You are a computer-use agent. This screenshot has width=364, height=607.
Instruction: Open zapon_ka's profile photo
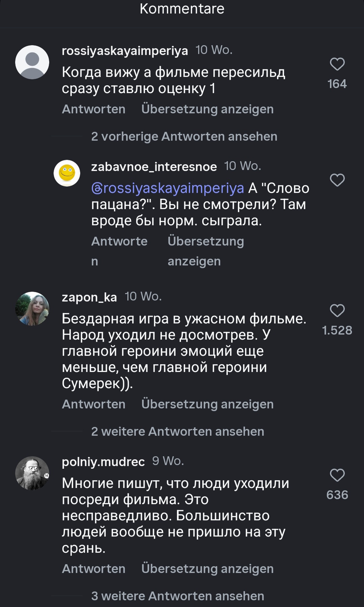32,309
